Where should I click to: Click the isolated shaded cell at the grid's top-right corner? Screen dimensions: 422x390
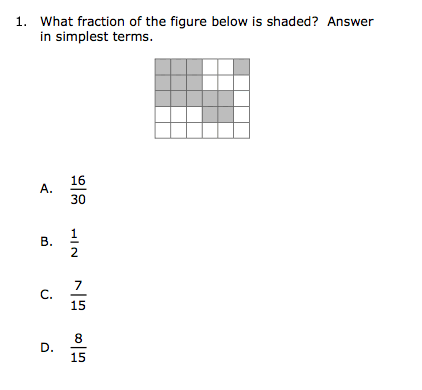pyautogui.click(x=242, y=67)
